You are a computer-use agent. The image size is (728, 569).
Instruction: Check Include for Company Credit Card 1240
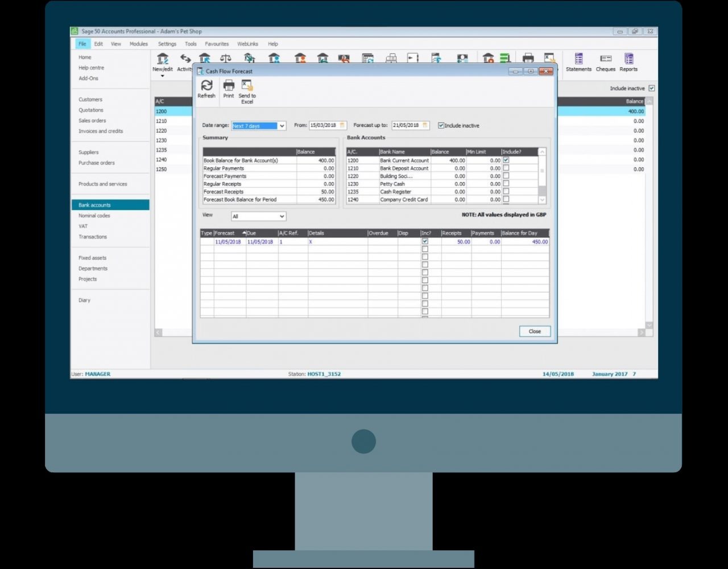click(506, 199)
